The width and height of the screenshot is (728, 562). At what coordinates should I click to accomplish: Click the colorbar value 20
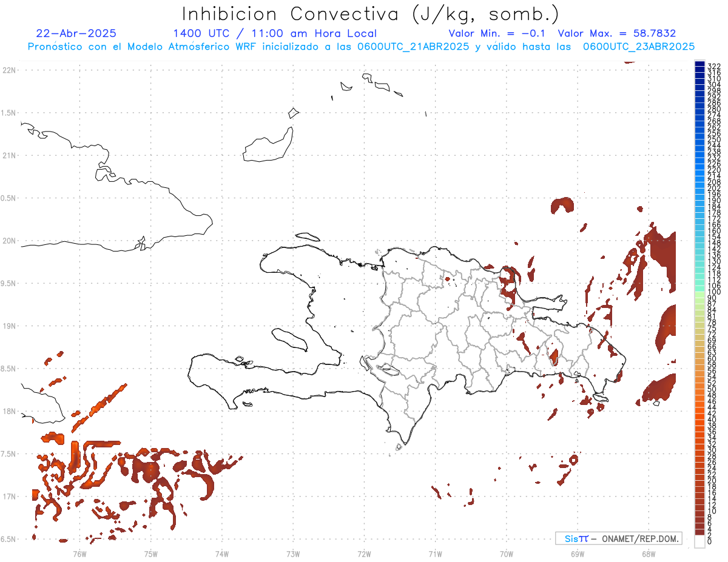tap(712, 481)
